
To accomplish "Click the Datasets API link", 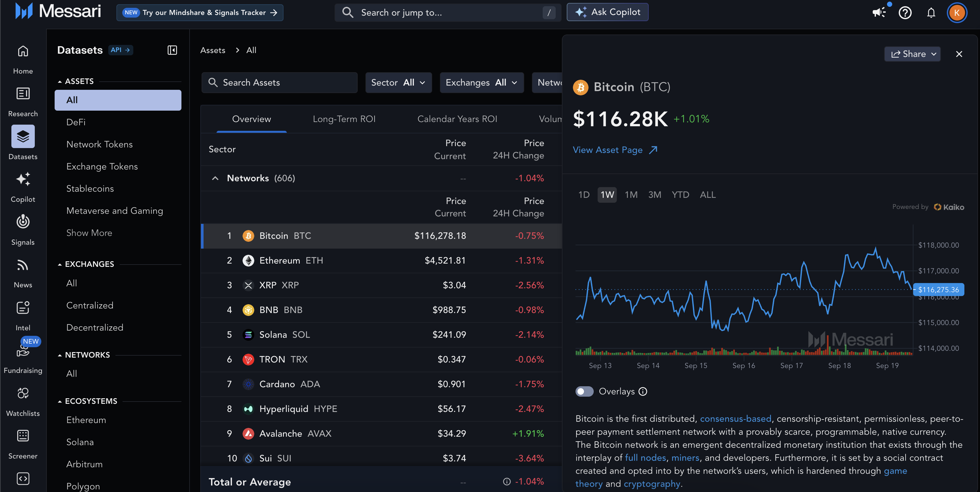I will (121, 50).
